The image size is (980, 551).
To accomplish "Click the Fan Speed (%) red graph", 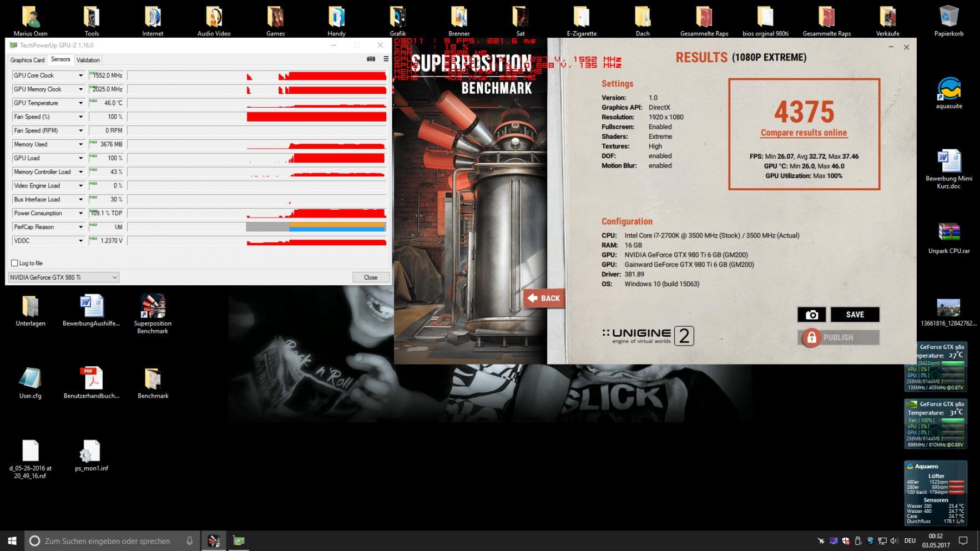I will [316, 117].
